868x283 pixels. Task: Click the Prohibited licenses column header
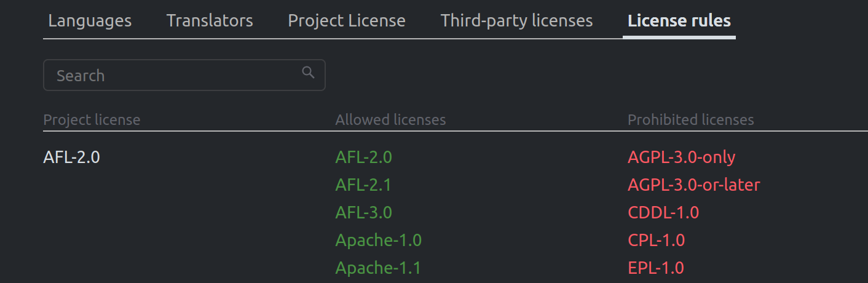click(x=690, y=120)
